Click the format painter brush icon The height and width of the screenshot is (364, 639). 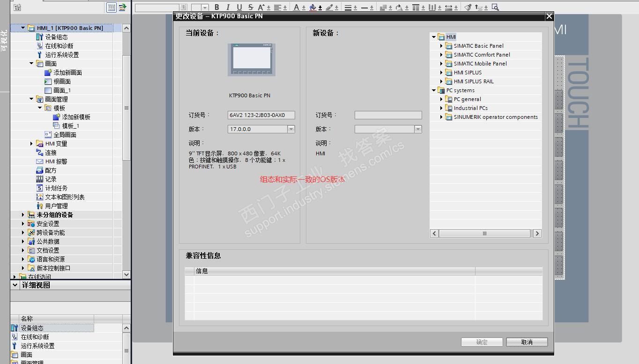click(468, 7)
